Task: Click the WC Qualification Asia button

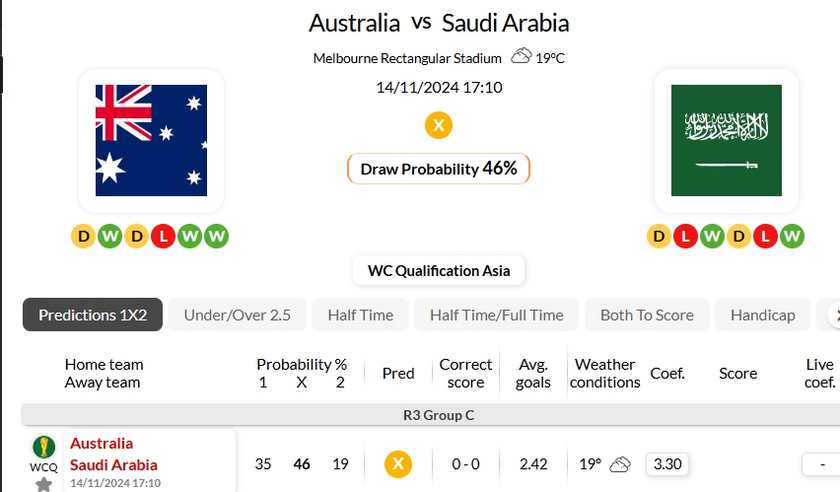Action: (x=438, y=270)
